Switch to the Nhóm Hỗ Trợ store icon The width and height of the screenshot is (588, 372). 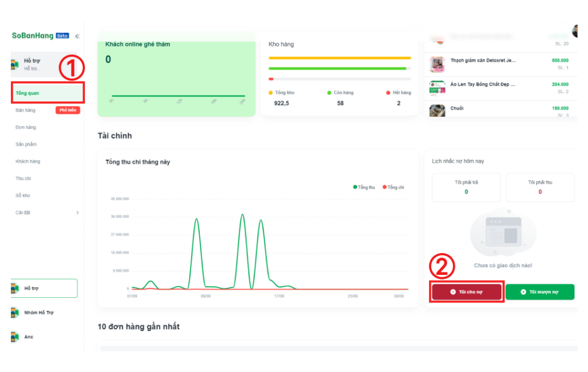[15, 313]
